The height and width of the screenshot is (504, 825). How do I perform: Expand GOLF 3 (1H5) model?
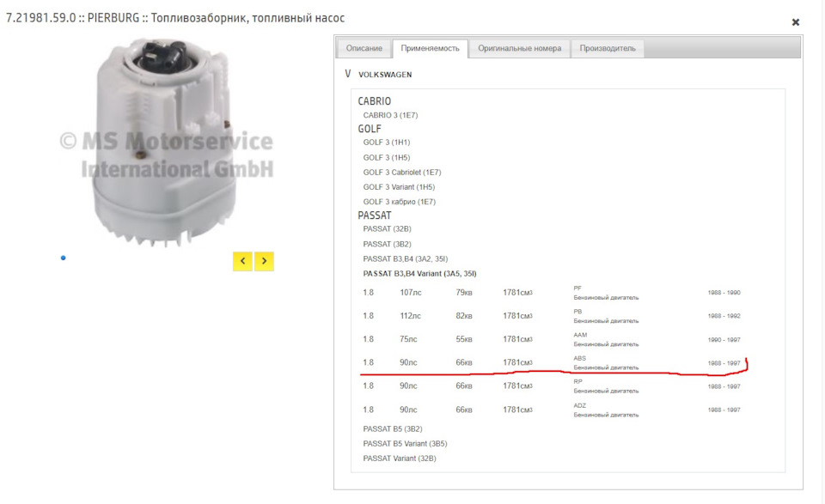pos(386,158)
